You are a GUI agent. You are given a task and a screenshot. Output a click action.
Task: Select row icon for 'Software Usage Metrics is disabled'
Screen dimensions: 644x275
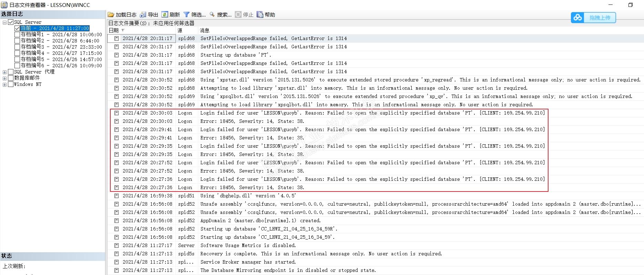point(117,245)
